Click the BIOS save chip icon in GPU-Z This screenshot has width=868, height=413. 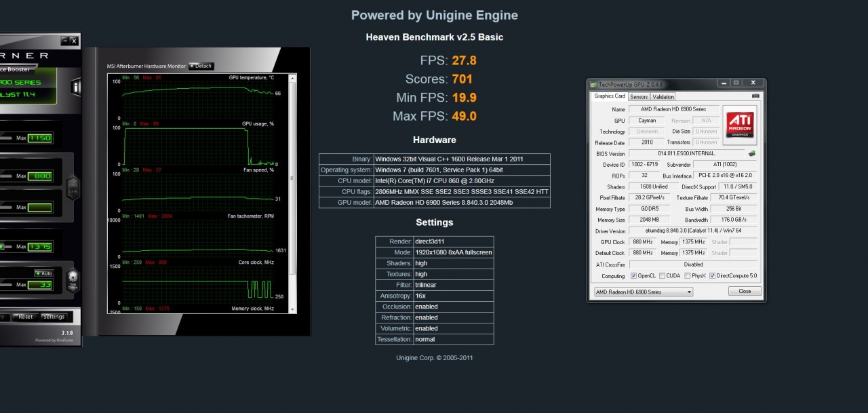[x=752, y=154]
